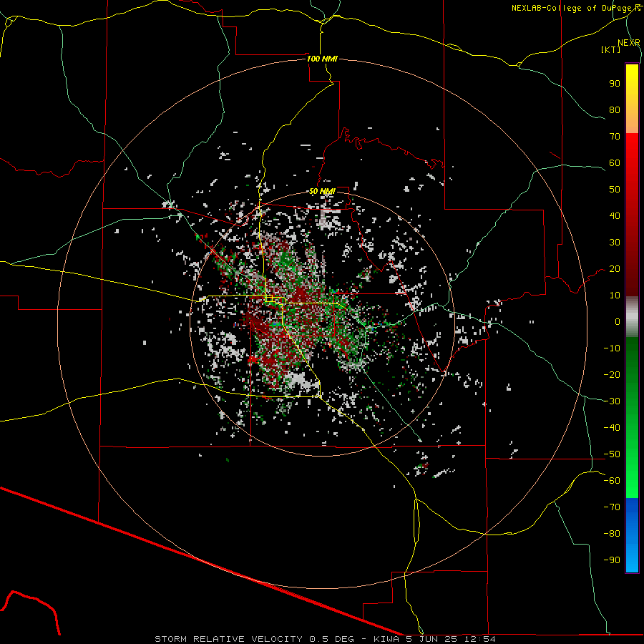
Task: Click the STORM RELATIVE VELOCITY caption text
Action: click(229, 639)
